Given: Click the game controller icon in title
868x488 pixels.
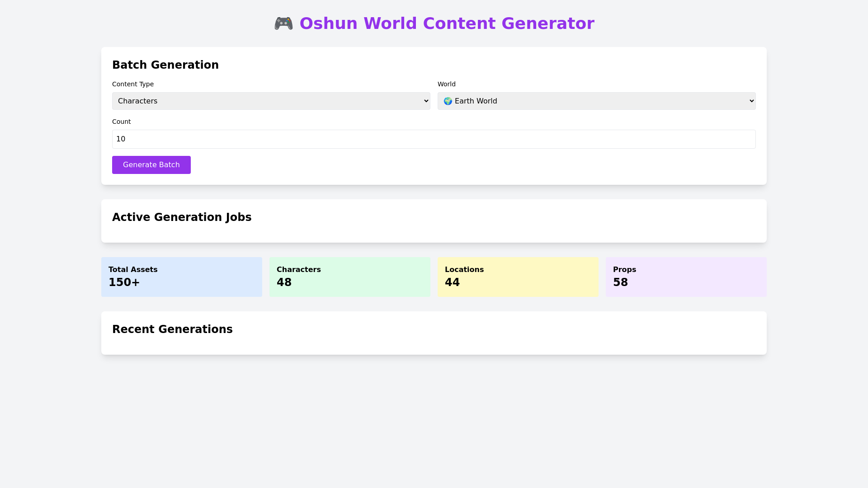Looking at the screenshot, I should [x=283, y=23].
